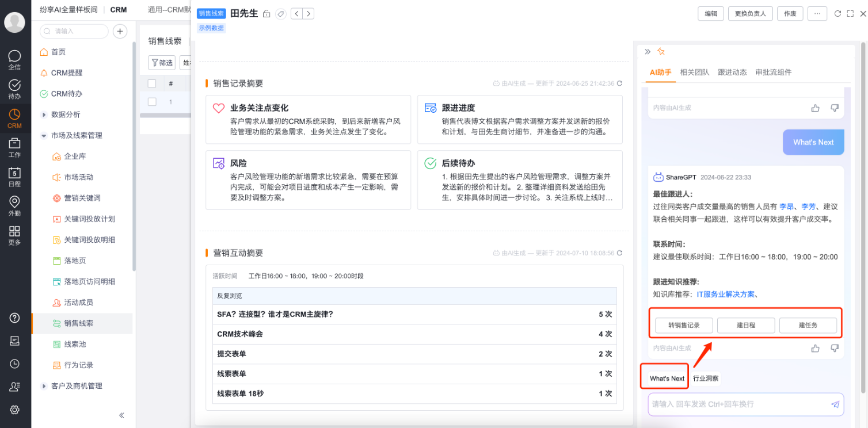The width and height of the screenshot is (868, 428).
Task: Tick the checkbox for row 1
Action: click(x=152, y=102)
